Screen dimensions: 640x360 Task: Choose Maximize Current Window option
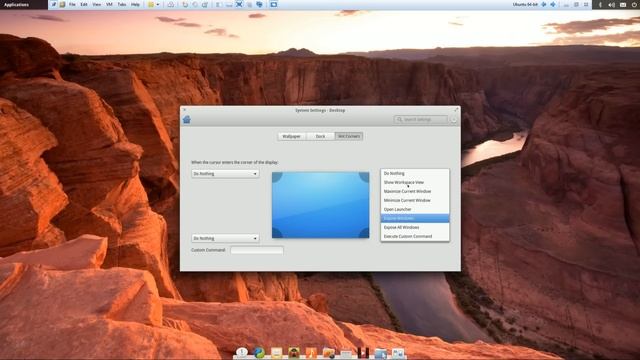tap(415, 191)
